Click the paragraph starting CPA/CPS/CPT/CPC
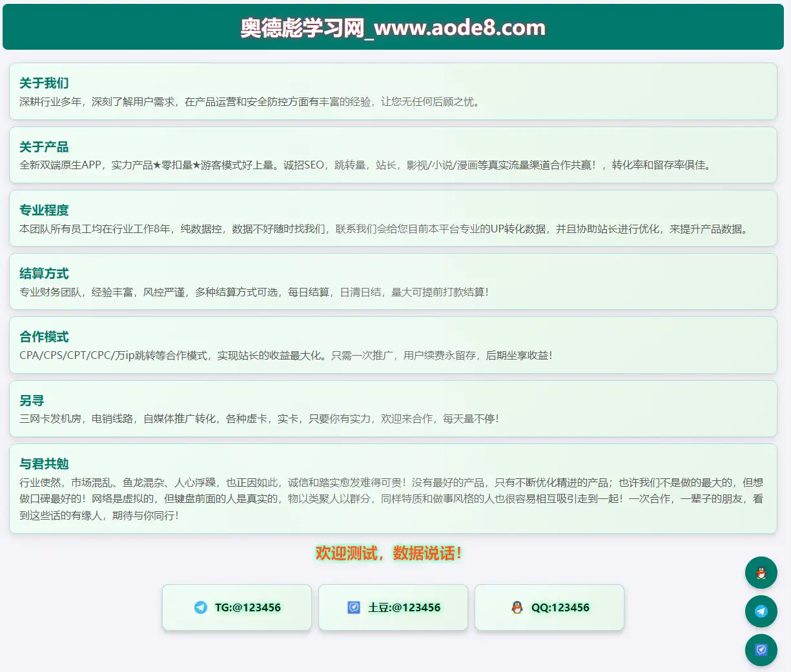The width and height of the screenshot is (791, 672). point(286,356)
